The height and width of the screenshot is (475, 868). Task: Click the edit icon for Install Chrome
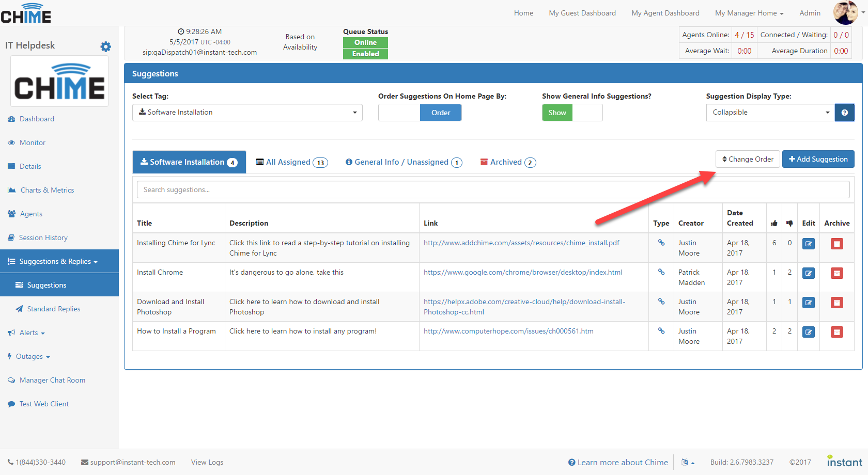[808, 273]
